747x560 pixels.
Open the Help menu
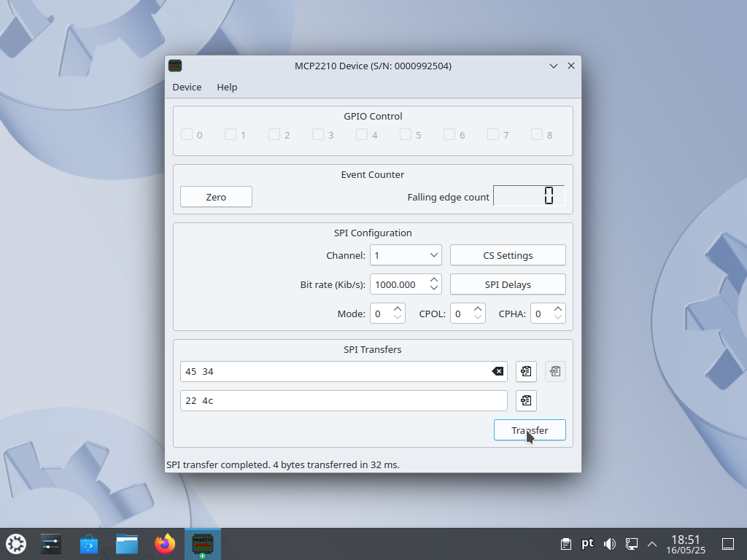tap(227, 87)
